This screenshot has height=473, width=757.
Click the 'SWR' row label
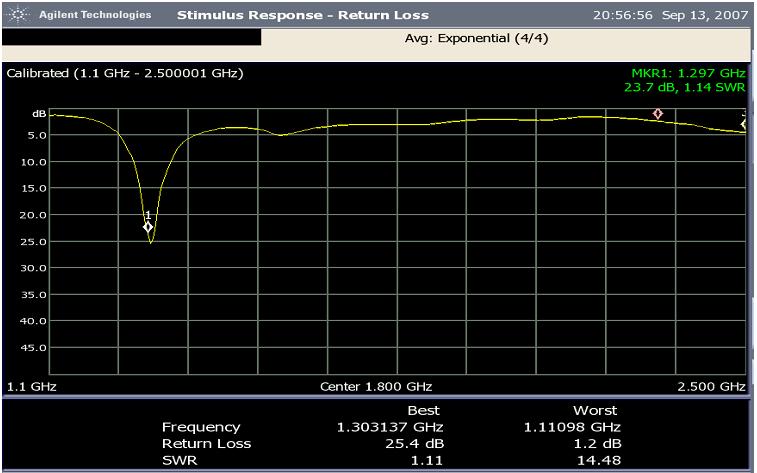click(180, 460)
